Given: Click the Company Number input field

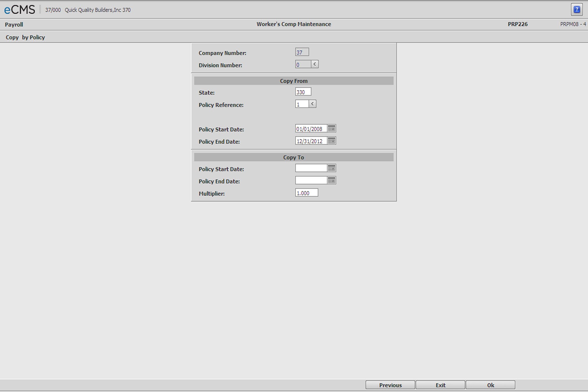Looking at the screenshot, I should [x=302, y=52].
